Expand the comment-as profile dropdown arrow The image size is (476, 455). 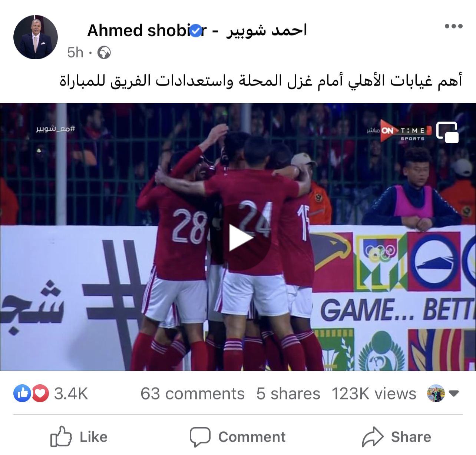pos(454,393)
